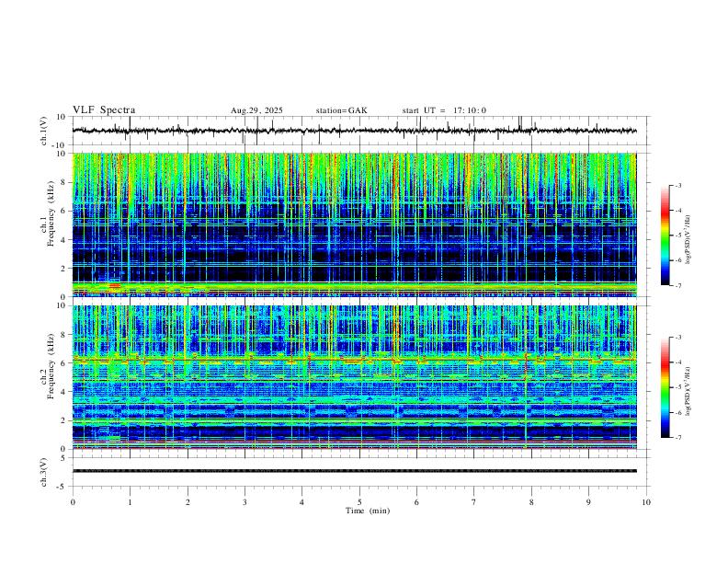Click the 'start UT = 17:10:0' label
728x563 pixels.
pos(444,110)
